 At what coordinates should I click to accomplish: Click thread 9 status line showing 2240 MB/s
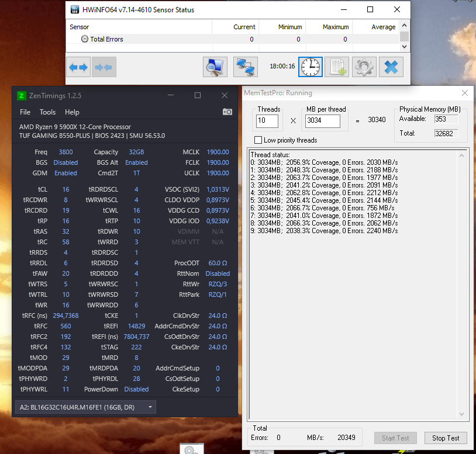click(x=324, y=231)
